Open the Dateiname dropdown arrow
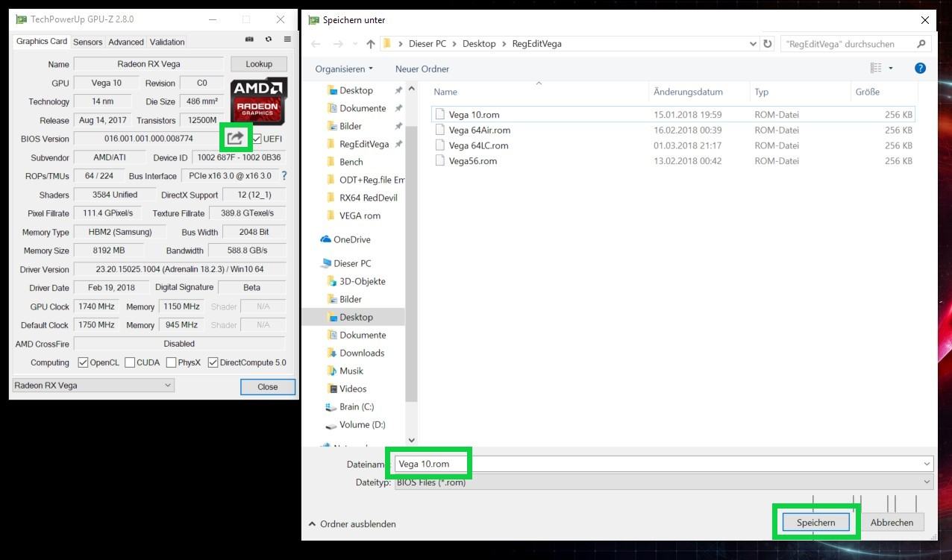Screen dimensions: 952x560 pos(927,464)
